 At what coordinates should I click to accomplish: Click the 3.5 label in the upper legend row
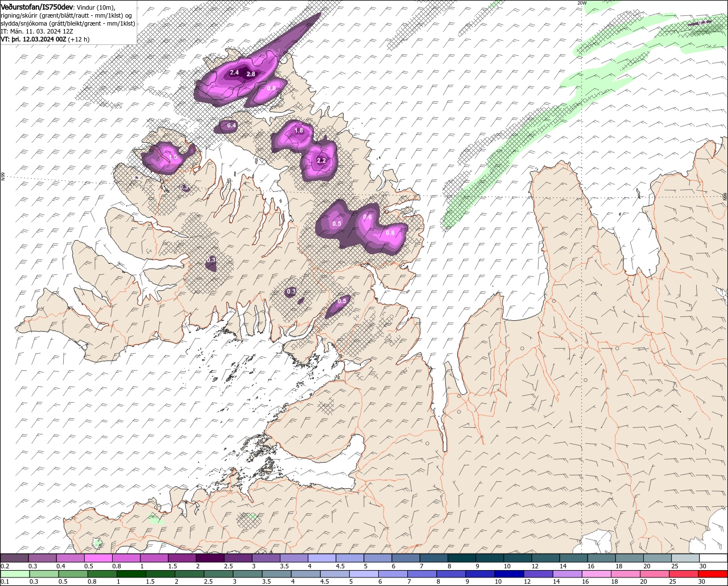(x=284, y=566)
